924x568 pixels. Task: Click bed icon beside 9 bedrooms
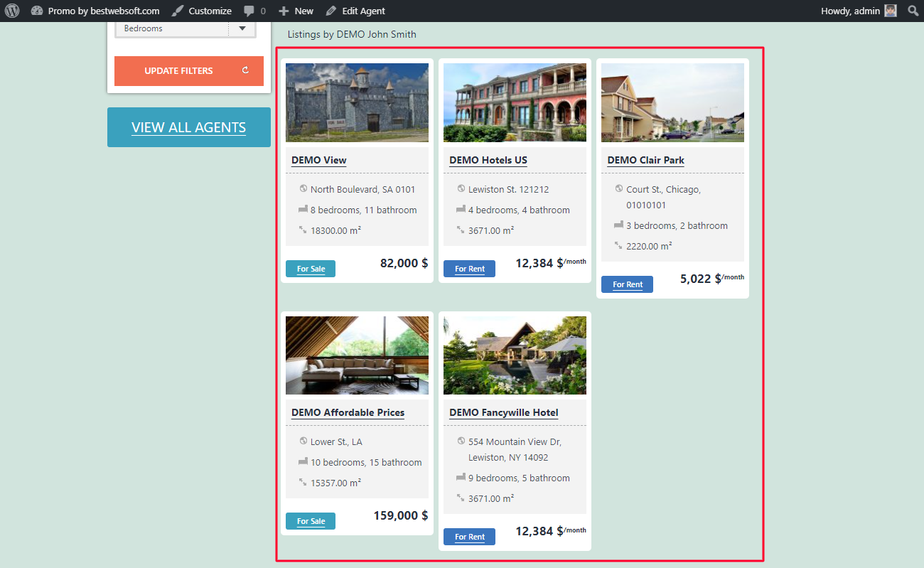coord(461,477)
